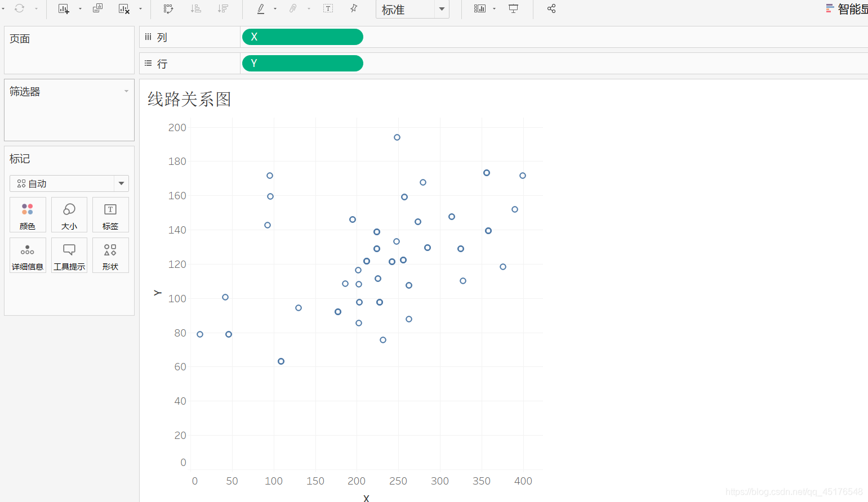
Task: Expand the new worksheet dropdown arrow
Action: pyautogui.click(x=80, y=8)
